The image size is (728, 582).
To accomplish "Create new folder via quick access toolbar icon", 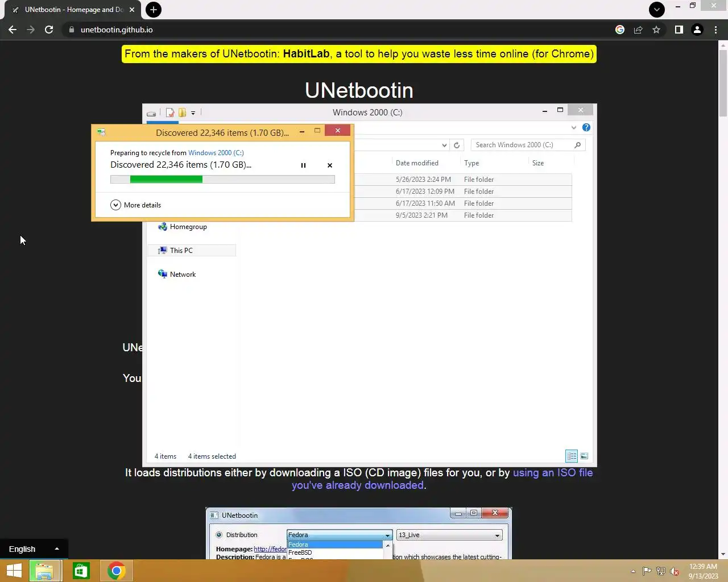I will [182, 113].
